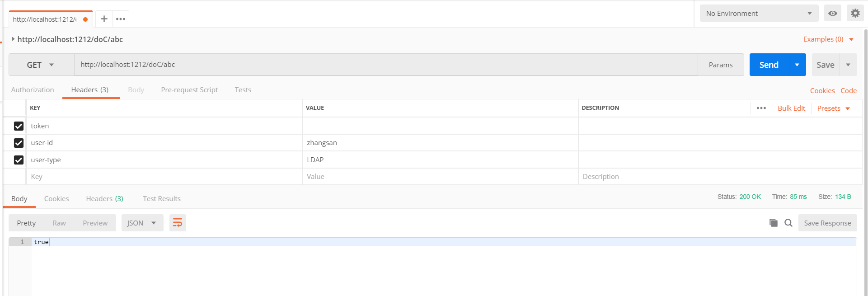Expand the No Environment selector
The width and height of the screenshot is (868, 296).
click(x=759, y=14)
